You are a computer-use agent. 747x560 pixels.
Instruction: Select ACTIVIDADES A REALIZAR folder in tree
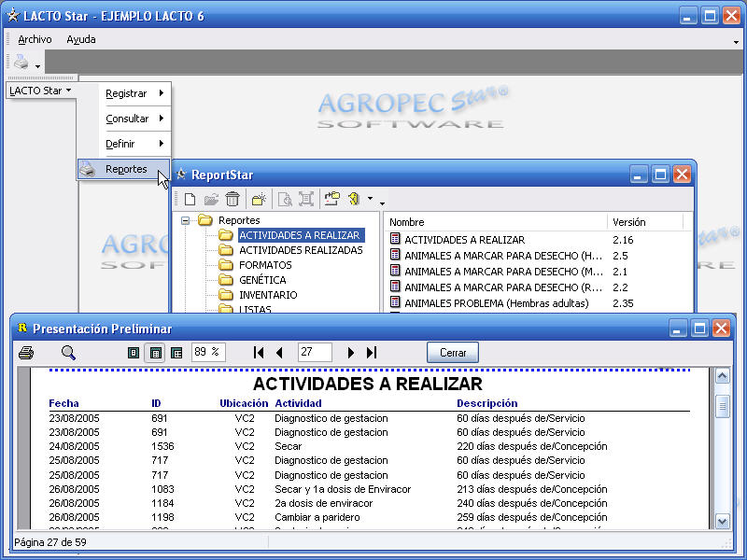point(300,235)
